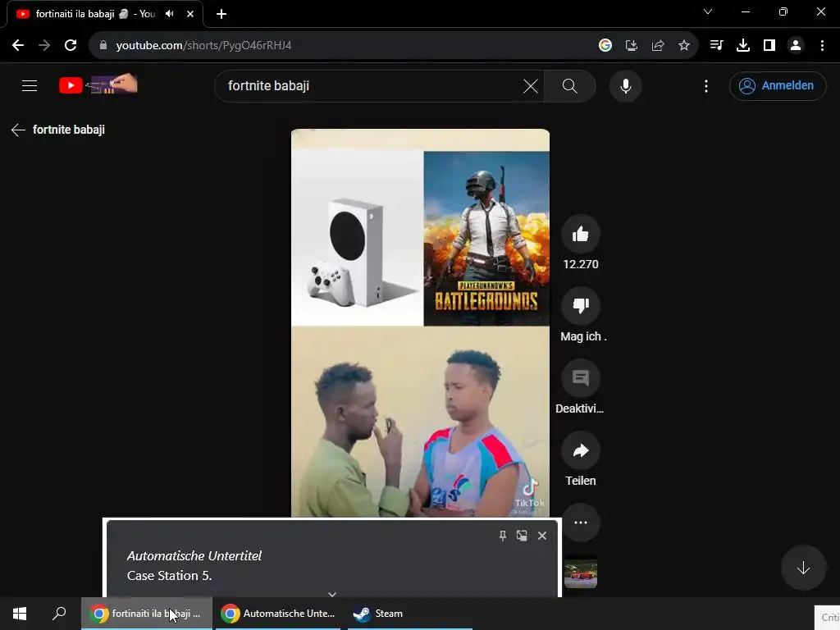Bookmark this page with the star

684,46
